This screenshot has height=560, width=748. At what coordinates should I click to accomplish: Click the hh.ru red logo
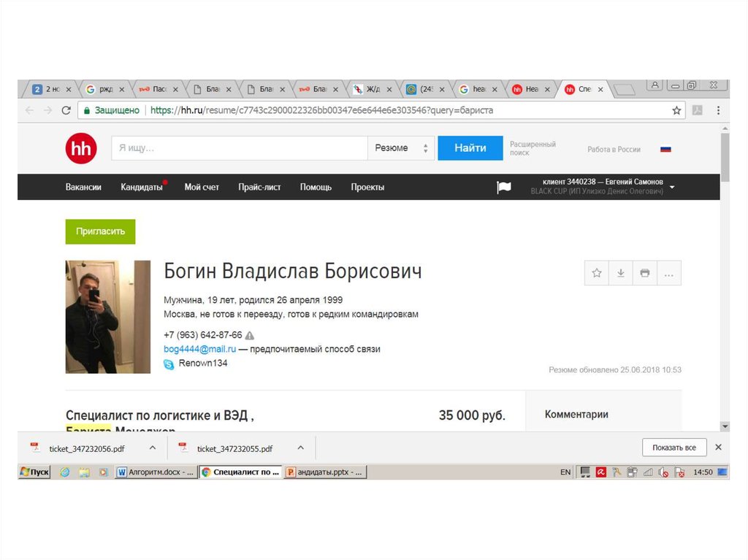(80, 148)
